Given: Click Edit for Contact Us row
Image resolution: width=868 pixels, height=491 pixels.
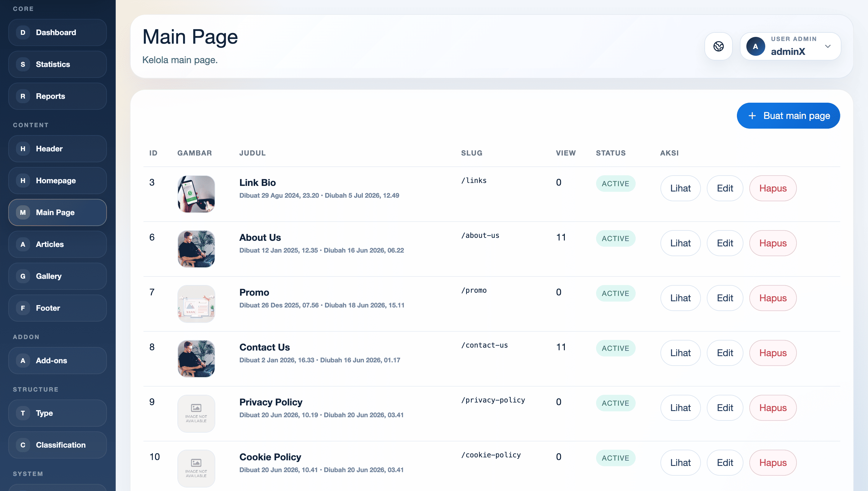Looking at the screenshot, I should pyautogui.click(x=725, y=353).
